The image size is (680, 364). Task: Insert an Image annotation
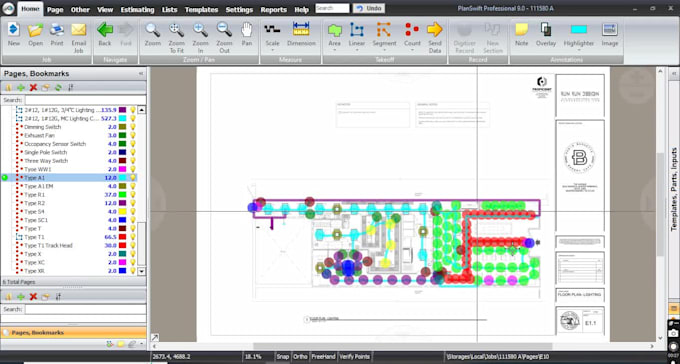(610, 30)
